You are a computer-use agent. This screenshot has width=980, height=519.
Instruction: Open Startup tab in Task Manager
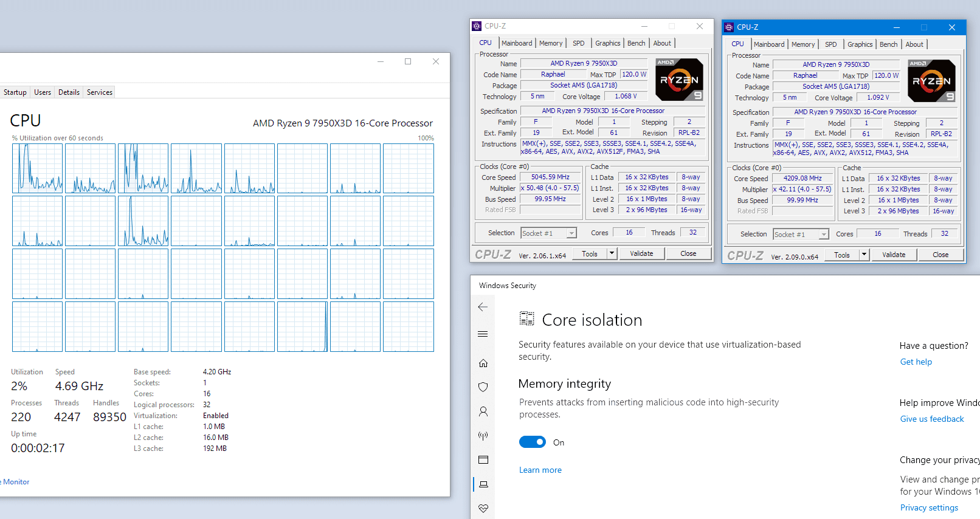coord(15,92)
